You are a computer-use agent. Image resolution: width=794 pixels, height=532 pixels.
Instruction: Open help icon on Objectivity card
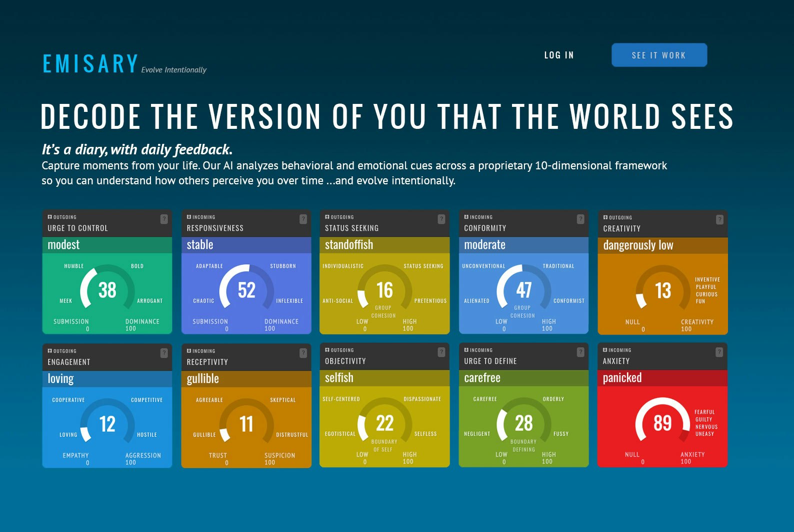(441, 352)
